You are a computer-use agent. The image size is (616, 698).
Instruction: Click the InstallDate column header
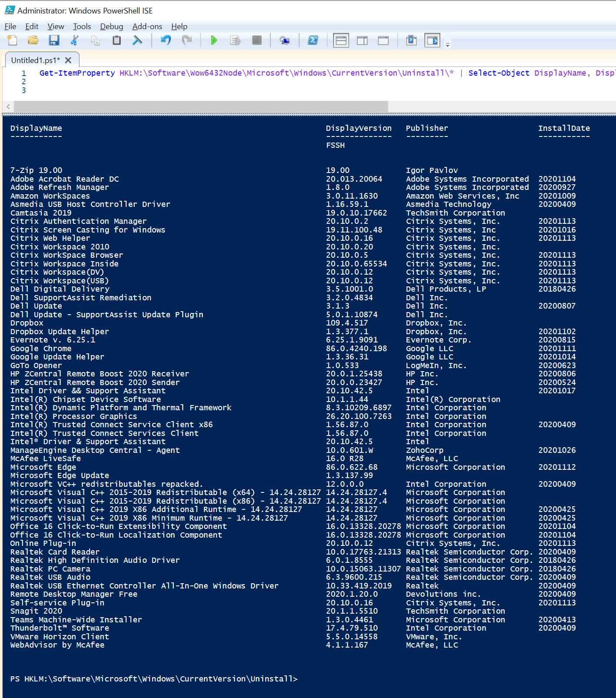[564, 128]
